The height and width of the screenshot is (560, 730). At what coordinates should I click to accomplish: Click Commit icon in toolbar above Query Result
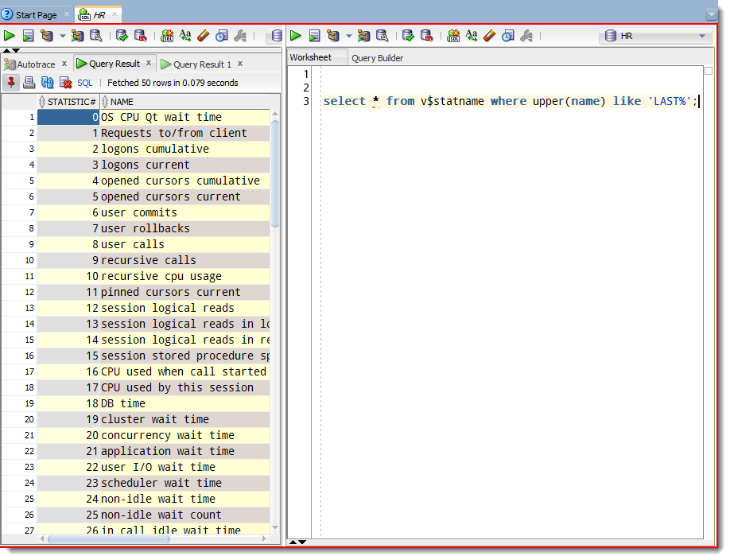(122, 36)
